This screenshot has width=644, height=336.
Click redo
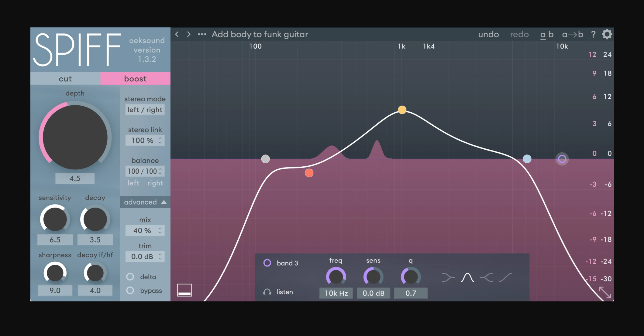pos(519,34)
